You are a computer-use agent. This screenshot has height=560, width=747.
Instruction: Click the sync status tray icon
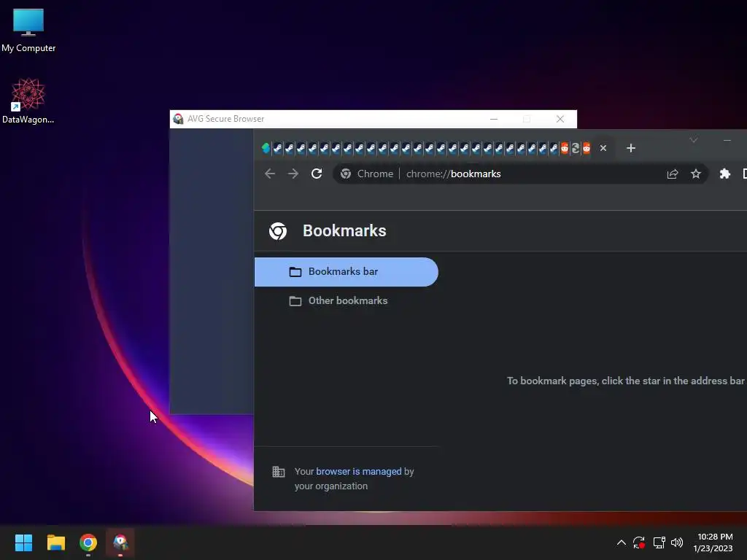tap(639, 542)
